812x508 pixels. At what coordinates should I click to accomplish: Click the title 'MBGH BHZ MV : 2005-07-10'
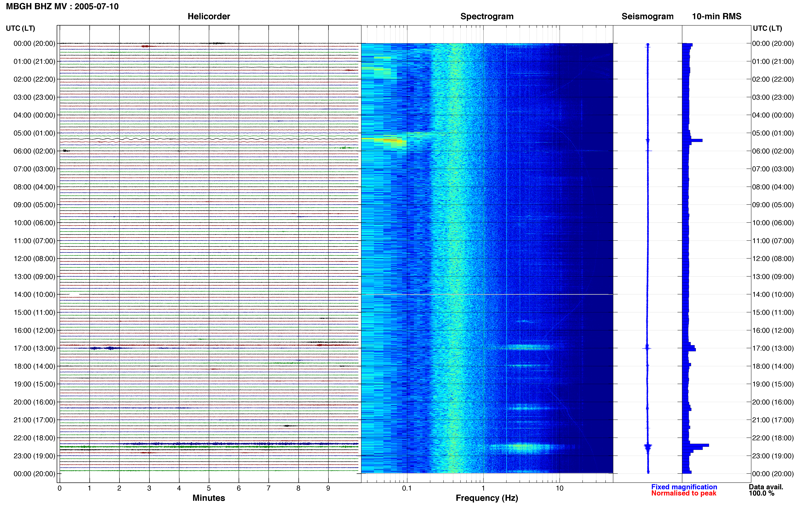(62, 6)
